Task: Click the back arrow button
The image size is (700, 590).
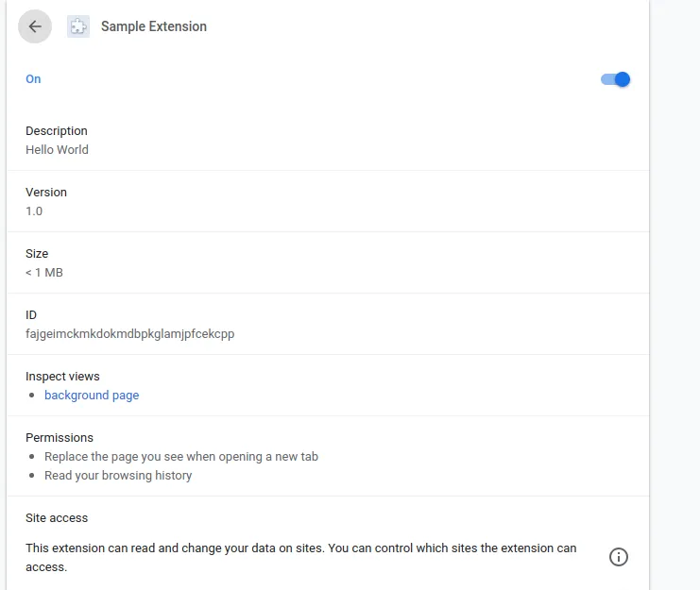Action: (x=35, y=26)
